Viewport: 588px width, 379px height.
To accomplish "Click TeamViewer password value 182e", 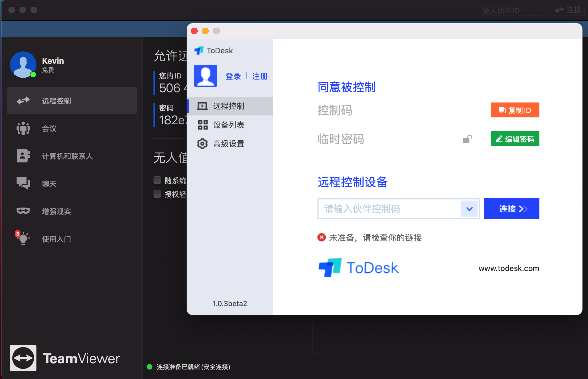I will pos(173,120).
